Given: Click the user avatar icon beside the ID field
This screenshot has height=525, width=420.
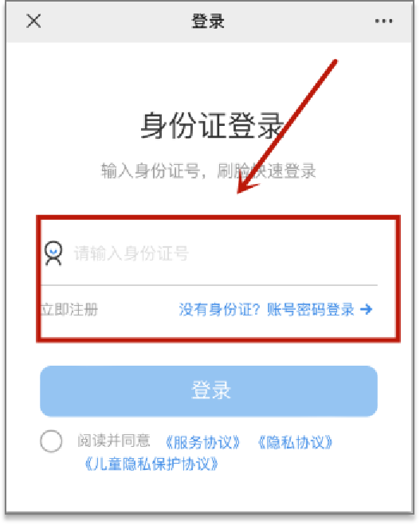Looking at the screenshot, I should click(53, 253).
